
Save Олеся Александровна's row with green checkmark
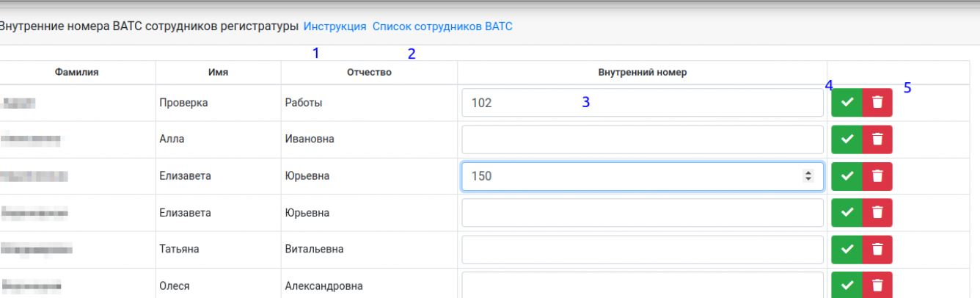click(x=846, y=285)
